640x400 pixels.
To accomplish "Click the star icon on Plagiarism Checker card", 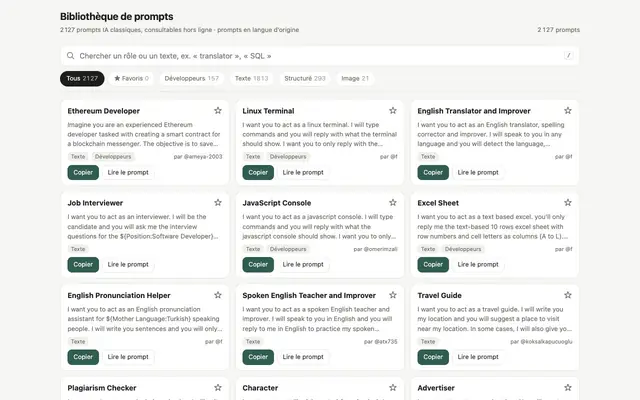I will tap(218, 387).
